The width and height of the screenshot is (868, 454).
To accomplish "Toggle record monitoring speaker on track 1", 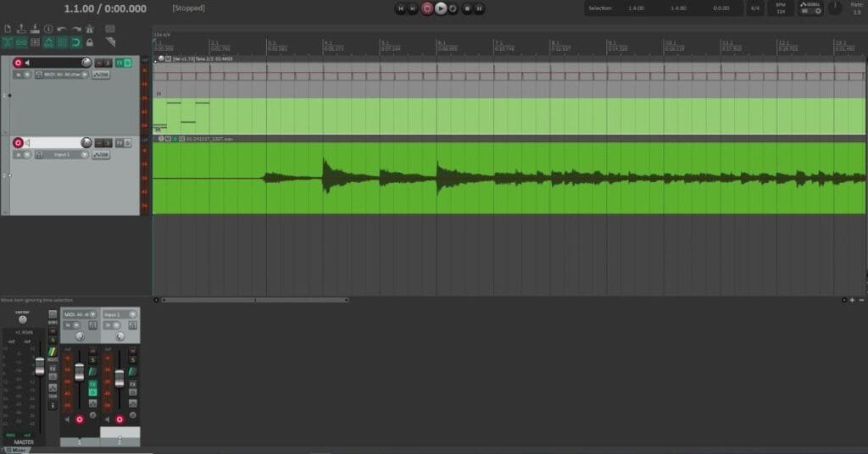I will coord(28,63).
